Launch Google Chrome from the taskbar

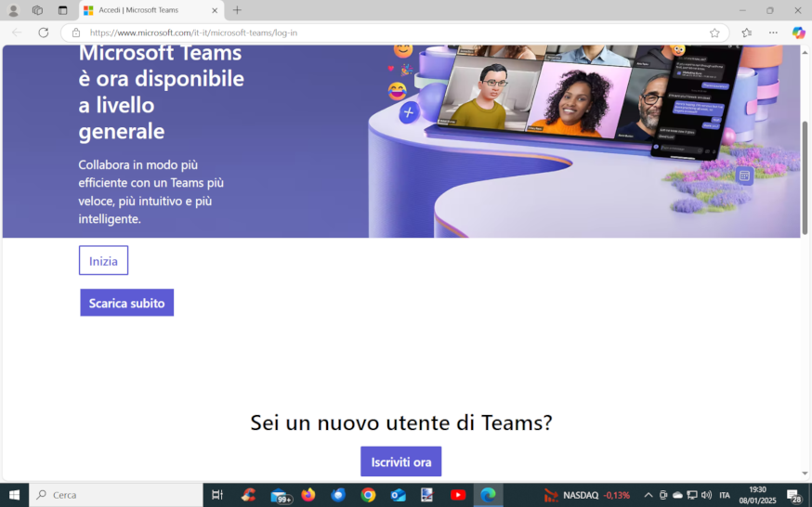click(368, 495)
